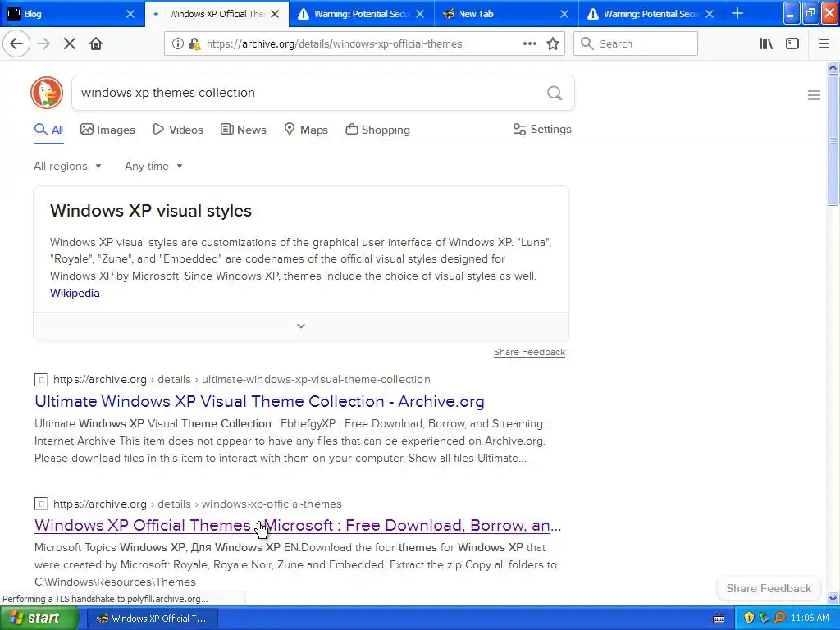Open the Wikipedia link
Image resolution: width=840 pixels, height=630 pixels.
tap(75, 293)
